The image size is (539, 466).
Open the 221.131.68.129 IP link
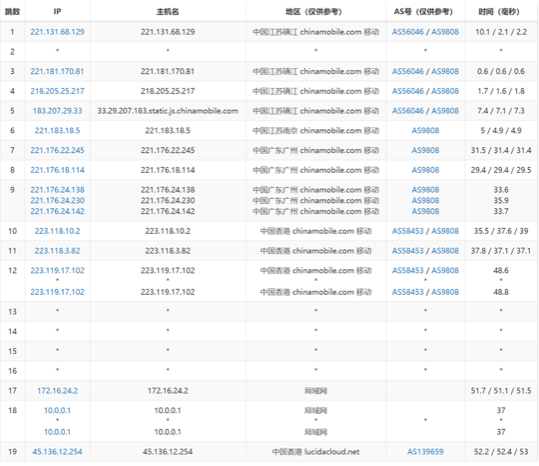pyautogui.click(x=57, y=32)
